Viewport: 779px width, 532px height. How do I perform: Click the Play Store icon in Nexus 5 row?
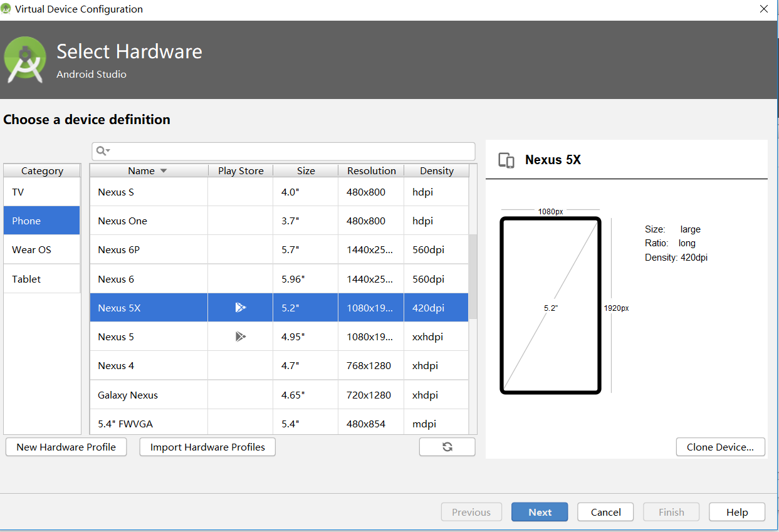[x=241, y=336]
